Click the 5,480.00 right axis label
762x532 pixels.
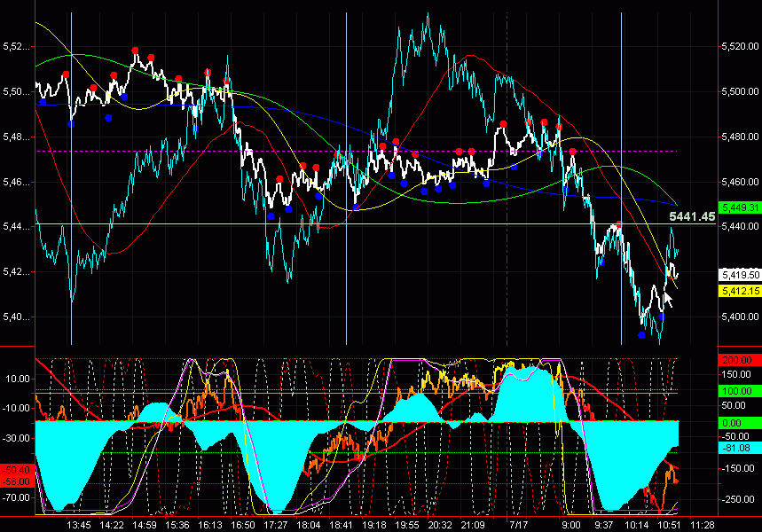(740, 137)
